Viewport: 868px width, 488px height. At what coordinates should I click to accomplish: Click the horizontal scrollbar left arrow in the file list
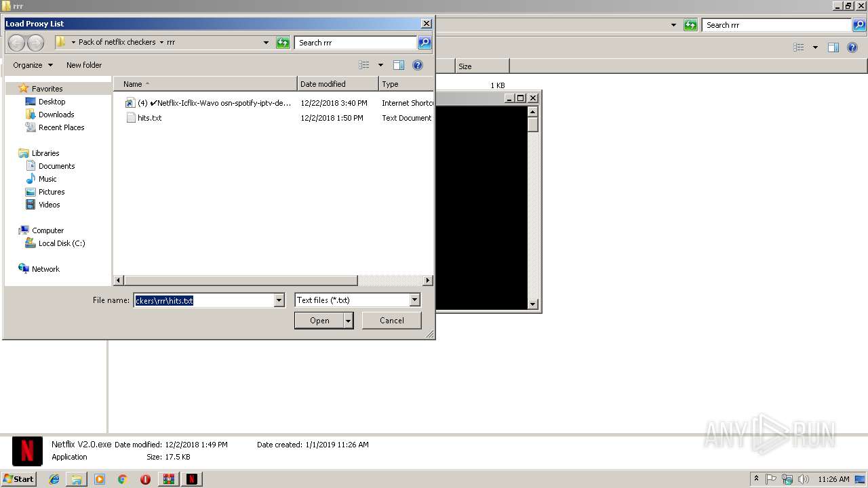coord(119,280)
